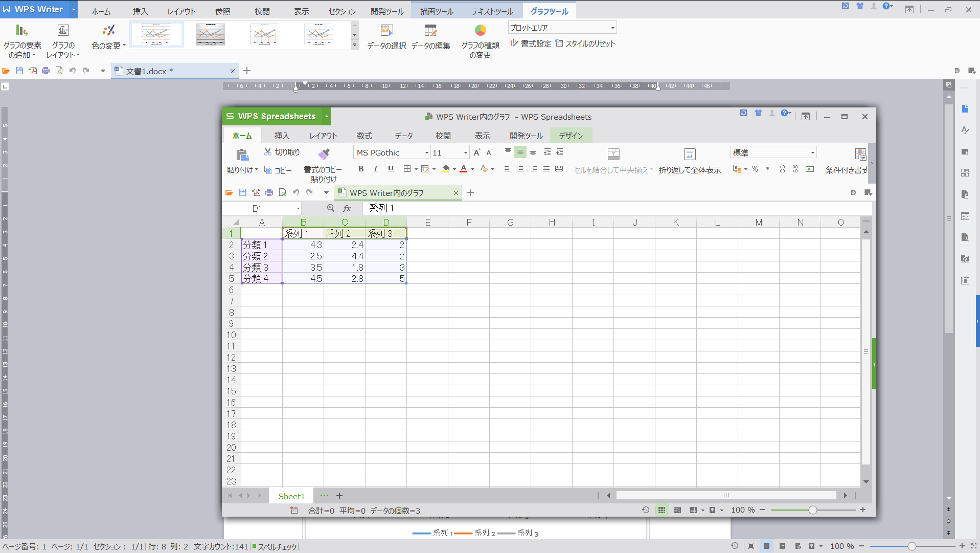
Task: Select column E header
Action: 427,222
